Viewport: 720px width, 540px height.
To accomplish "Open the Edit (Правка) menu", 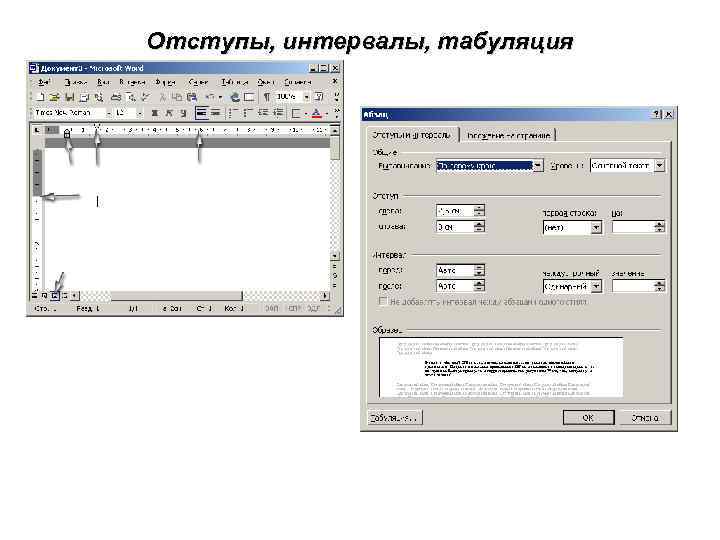I will tap(76, 82).
